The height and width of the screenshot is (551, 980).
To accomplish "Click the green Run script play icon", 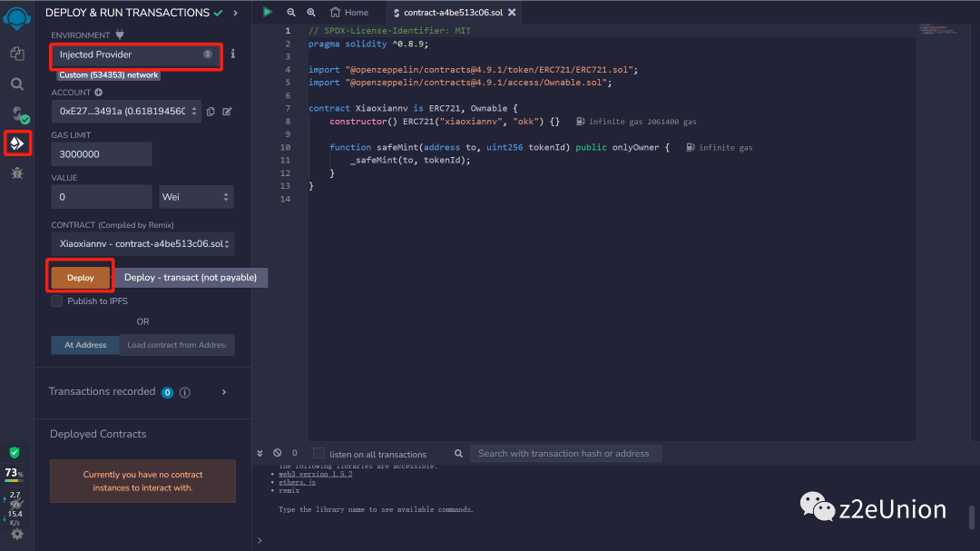I will pos(267,12).
